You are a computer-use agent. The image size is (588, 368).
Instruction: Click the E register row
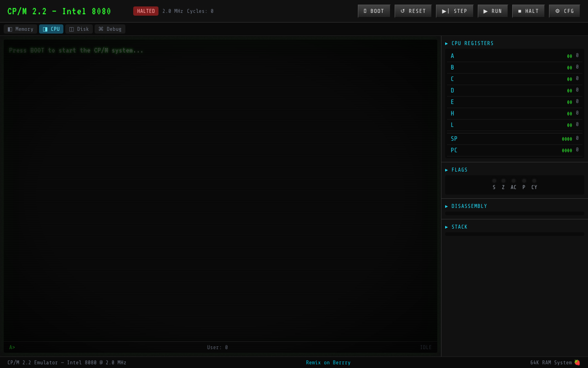tap(514, 102)
